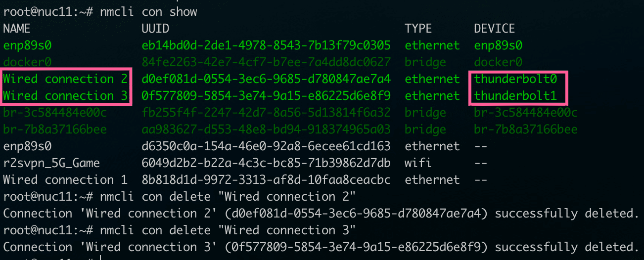Click thunderbolt0 device entry
Screen dimensions: 644x260
click(516, 79)
